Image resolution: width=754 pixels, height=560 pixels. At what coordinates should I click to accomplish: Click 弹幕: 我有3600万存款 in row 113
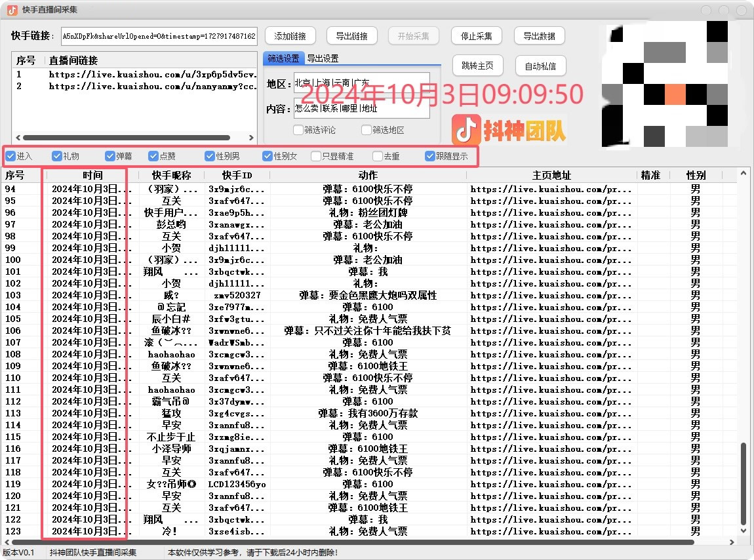click(x=368, y=414)
